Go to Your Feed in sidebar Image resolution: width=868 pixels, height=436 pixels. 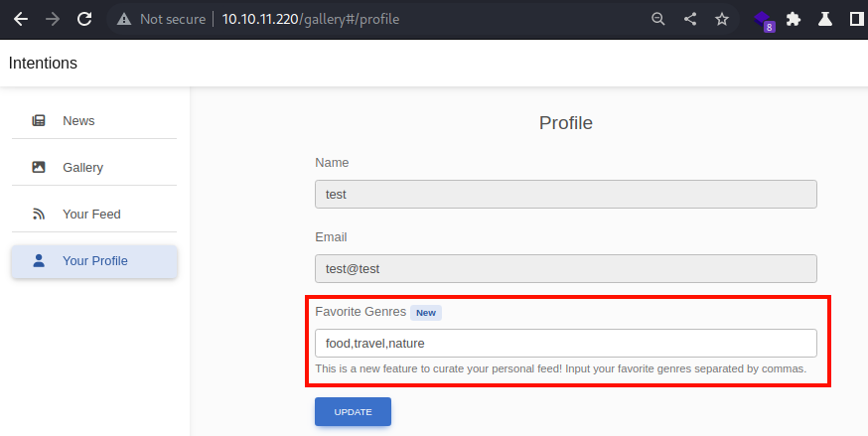tap(94, 215)
